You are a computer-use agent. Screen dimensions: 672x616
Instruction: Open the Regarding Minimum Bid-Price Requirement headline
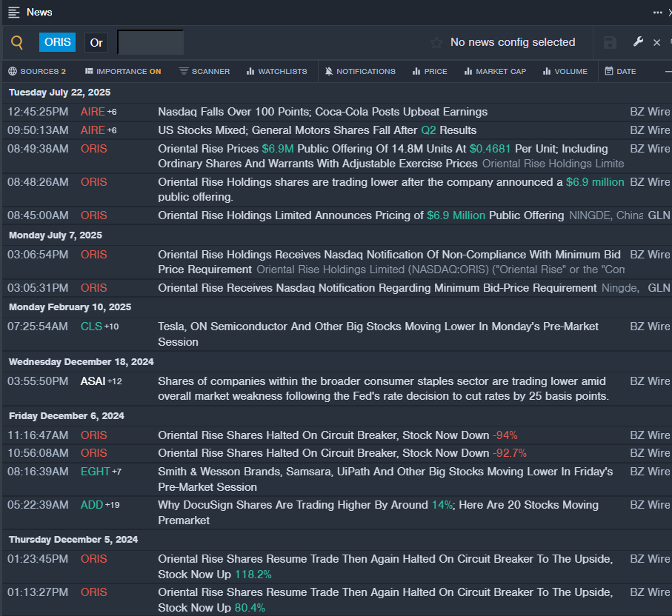[x=377, y=288]
